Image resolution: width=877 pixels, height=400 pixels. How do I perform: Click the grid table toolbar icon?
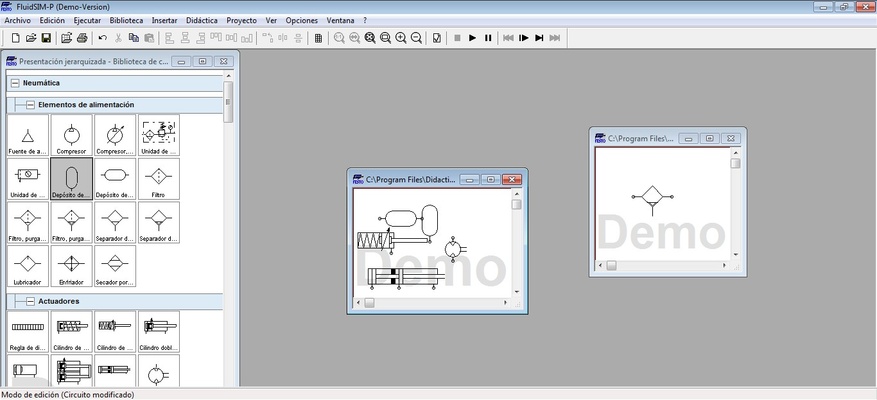[318, 38]
